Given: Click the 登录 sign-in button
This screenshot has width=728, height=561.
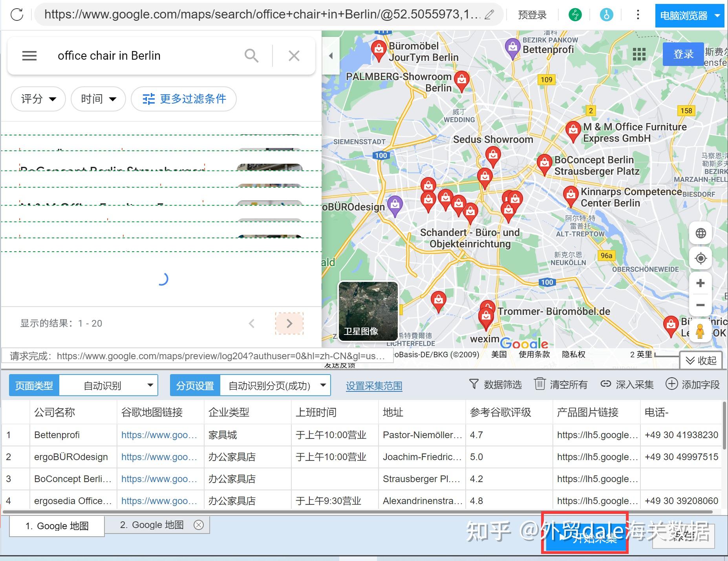Looking at the screenshot, I should pos(683,54).
